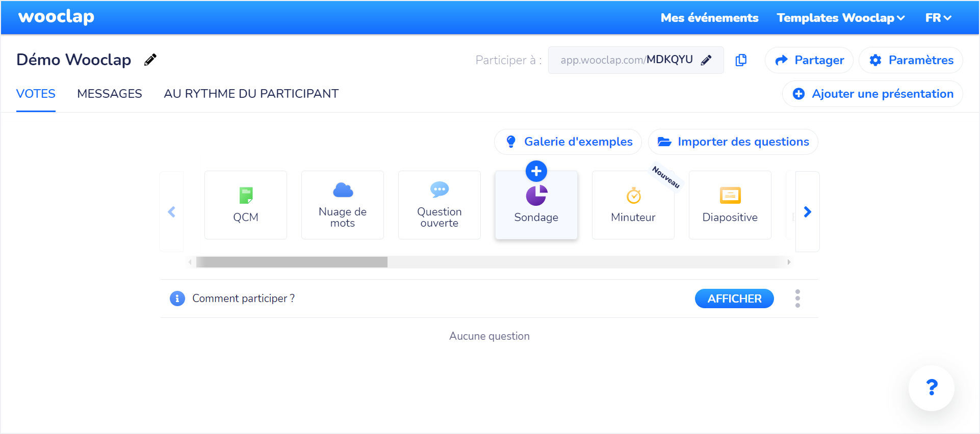
Task: Add the Sondage question via plus icon
Action: point(536,171)
